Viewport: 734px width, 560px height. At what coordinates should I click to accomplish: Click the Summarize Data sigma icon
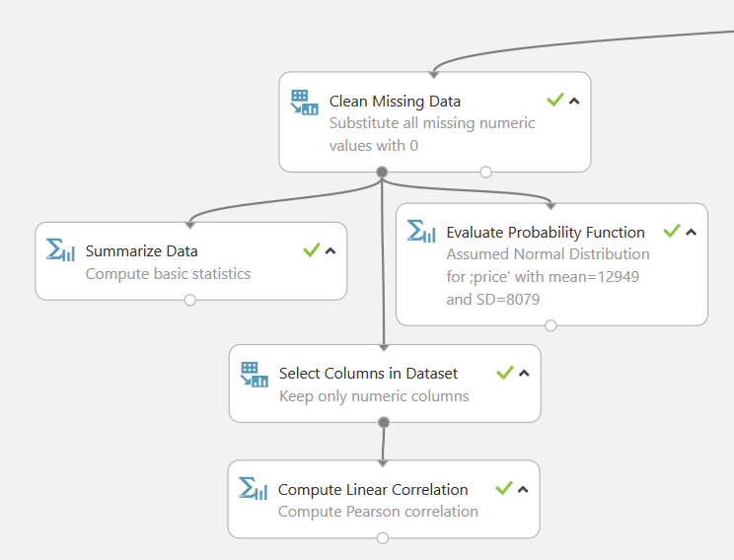pos(61,250)
